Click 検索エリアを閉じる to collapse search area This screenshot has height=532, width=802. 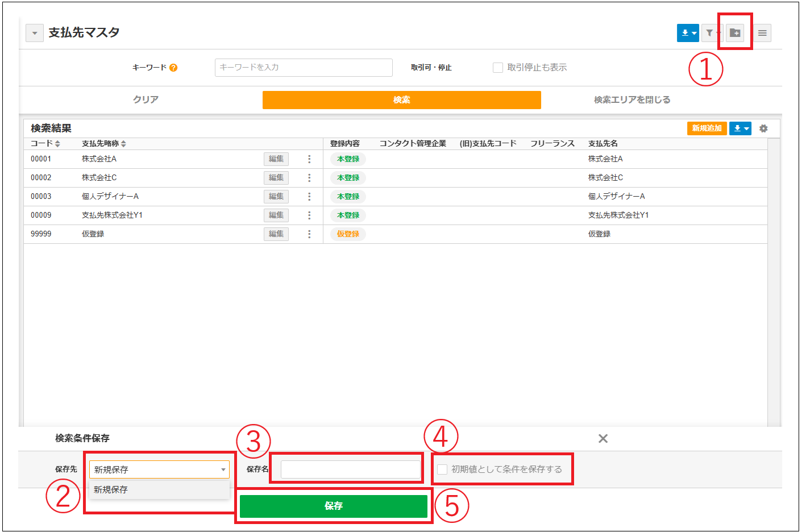pos(632,99)
